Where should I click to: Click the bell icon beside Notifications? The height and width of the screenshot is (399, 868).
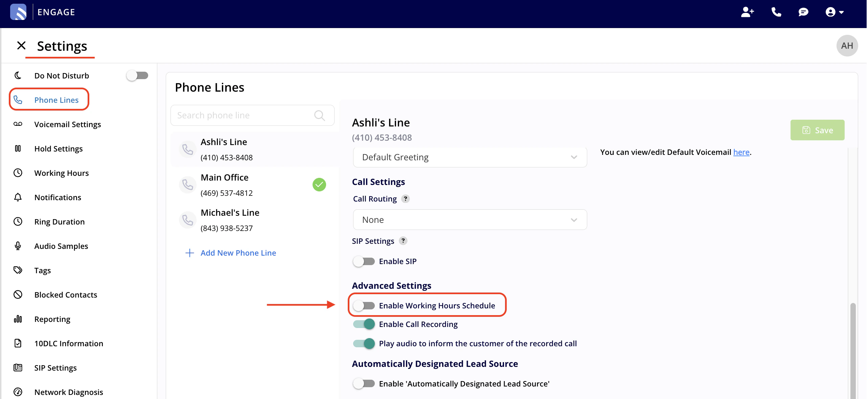(18, 197)
